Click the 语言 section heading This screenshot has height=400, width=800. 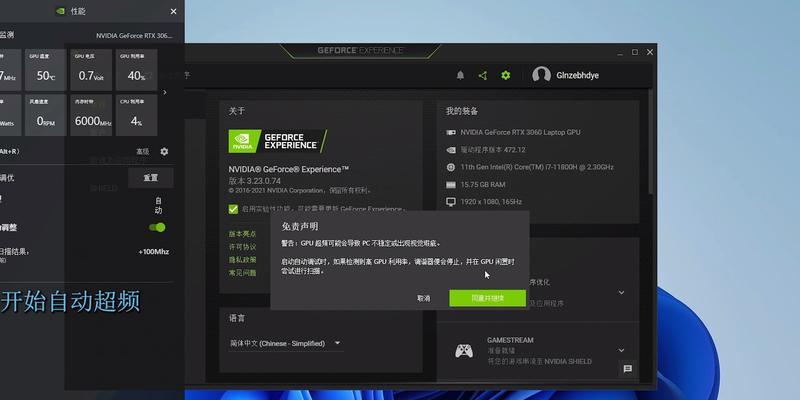(x=237, y=318)
